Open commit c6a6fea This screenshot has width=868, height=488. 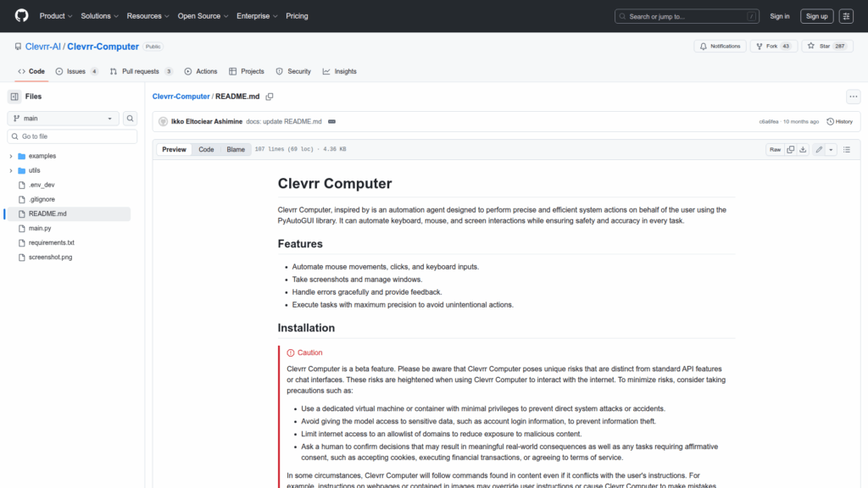768,121
